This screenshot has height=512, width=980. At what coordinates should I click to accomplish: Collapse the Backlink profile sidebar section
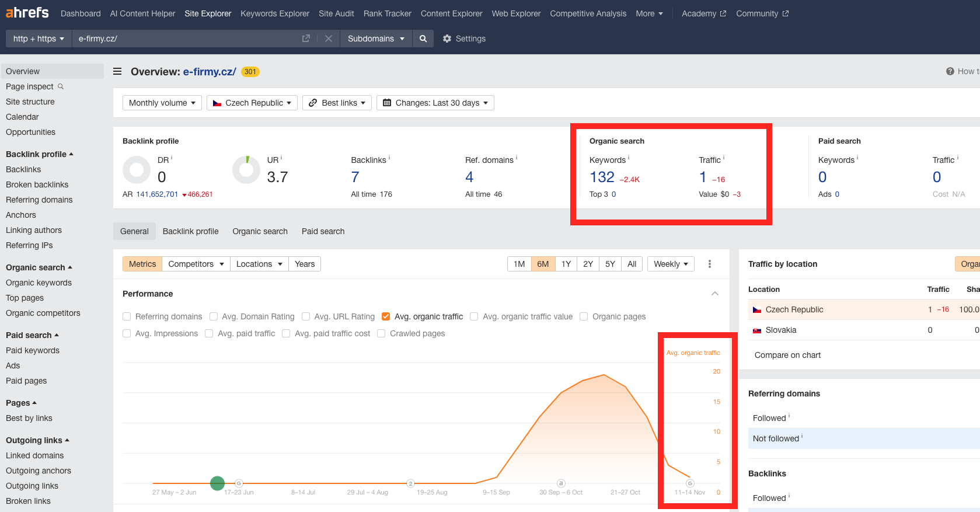pyautogui.click(x=40, y=154)
